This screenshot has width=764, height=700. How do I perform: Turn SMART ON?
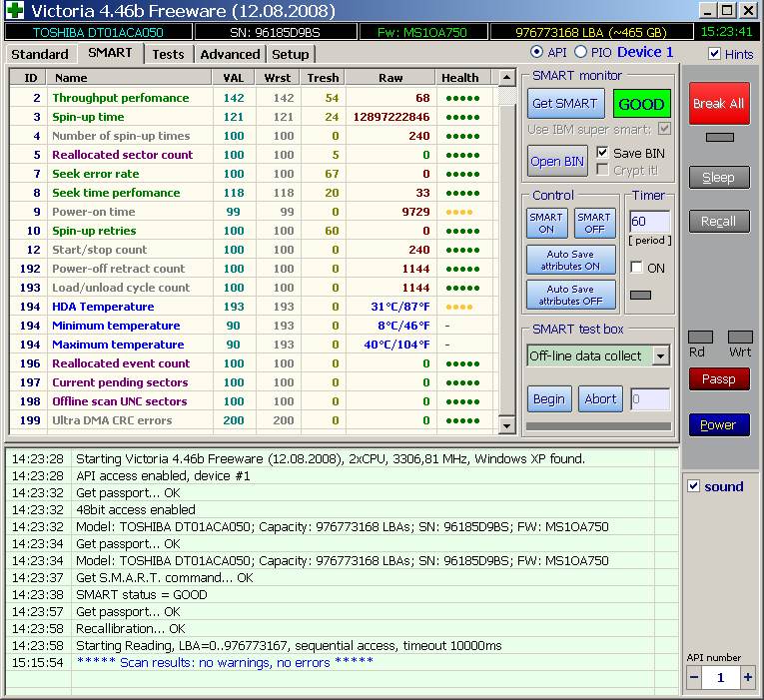point(546,223)
